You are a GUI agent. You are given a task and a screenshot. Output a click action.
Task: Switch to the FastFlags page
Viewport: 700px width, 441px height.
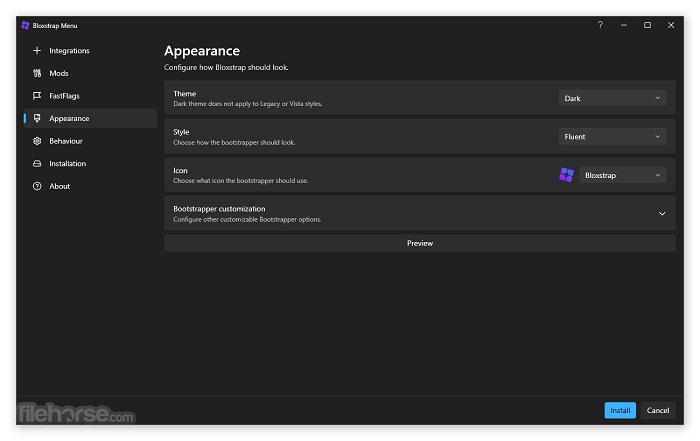(x=64, y=96)
